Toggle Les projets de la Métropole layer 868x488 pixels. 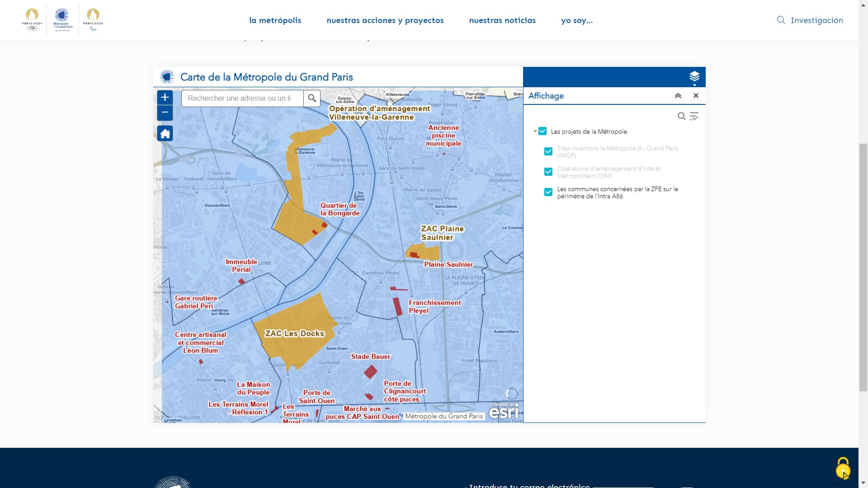click(x=542, y=131)
